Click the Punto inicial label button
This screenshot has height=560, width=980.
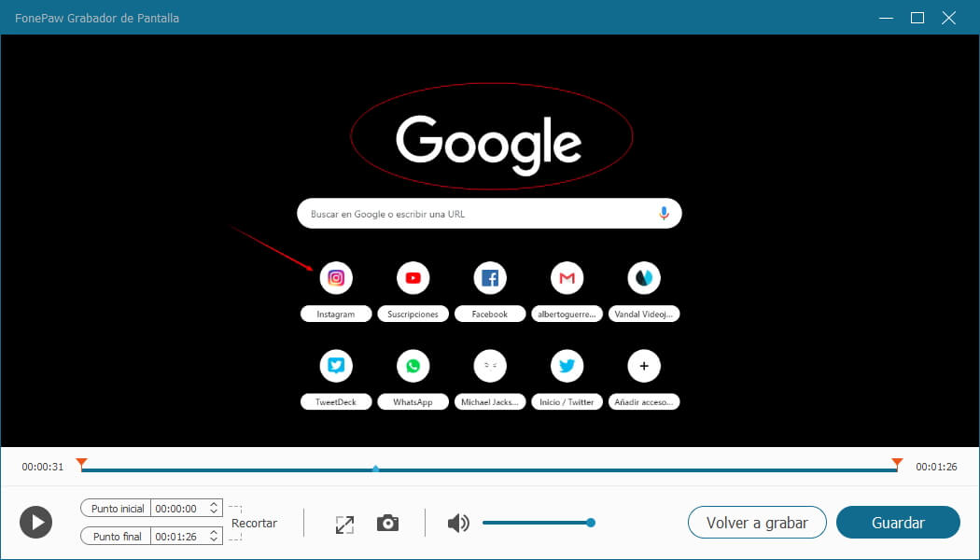coord(117,508)
